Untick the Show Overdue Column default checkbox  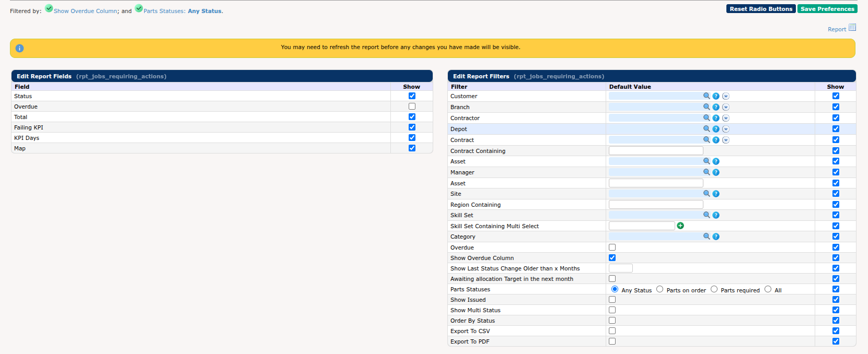point(612,258)
